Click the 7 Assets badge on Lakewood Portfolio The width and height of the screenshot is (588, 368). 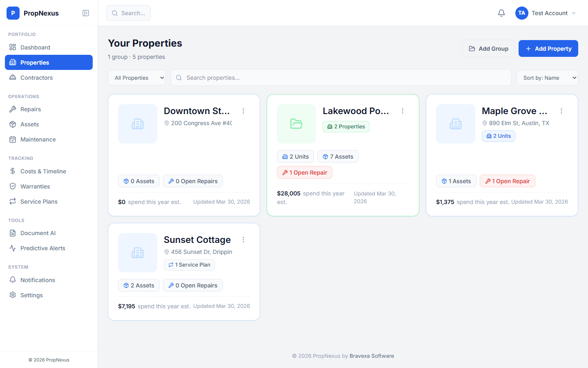pyautogui.click(x=338, y=156)
